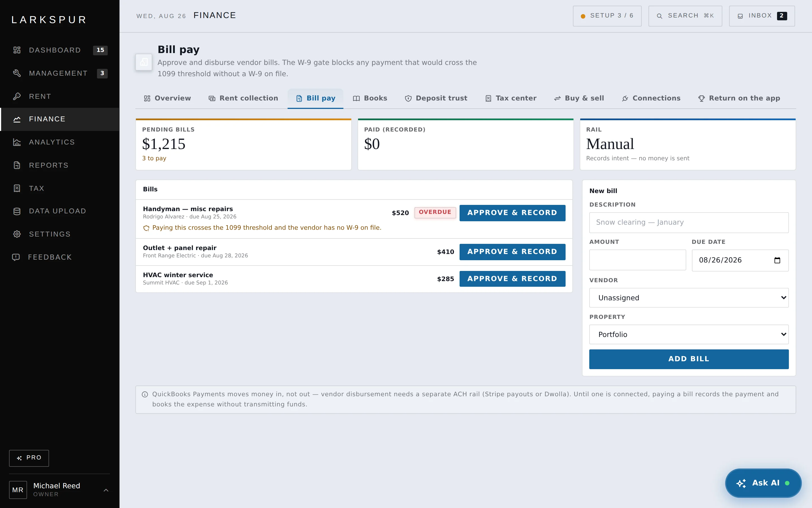Click the search magnifier icon
Image resolution: width=812 pixels, height=508 pixels.
[x=659, y=16]
